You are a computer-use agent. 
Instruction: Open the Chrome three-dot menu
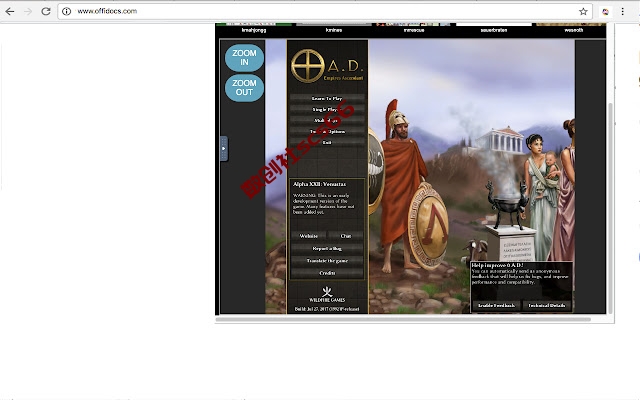point(622,11)
